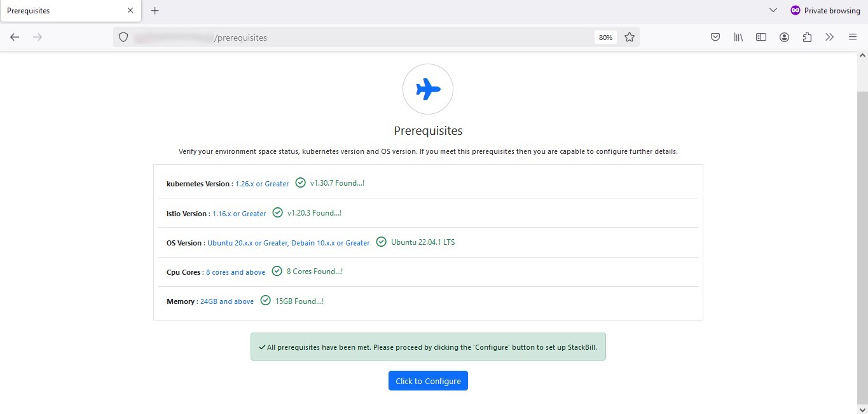Click the 'v1.20.3 Found...!' result text

point(314,213)
